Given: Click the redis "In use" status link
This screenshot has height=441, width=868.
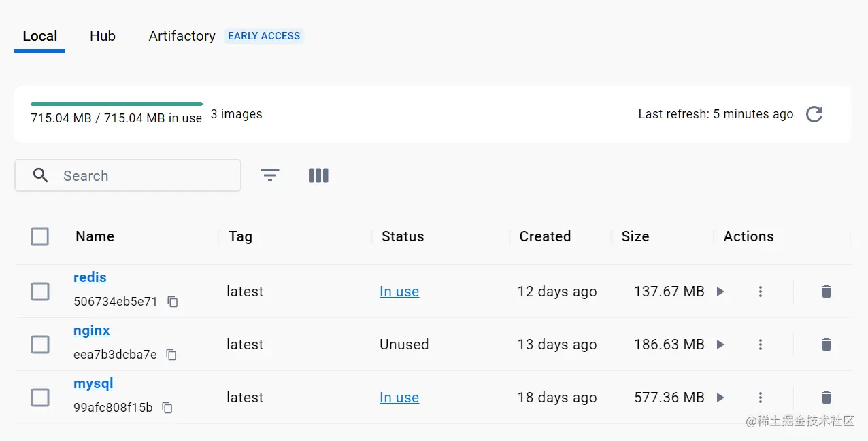Looking at the screenshot, I should click(399, 292).
